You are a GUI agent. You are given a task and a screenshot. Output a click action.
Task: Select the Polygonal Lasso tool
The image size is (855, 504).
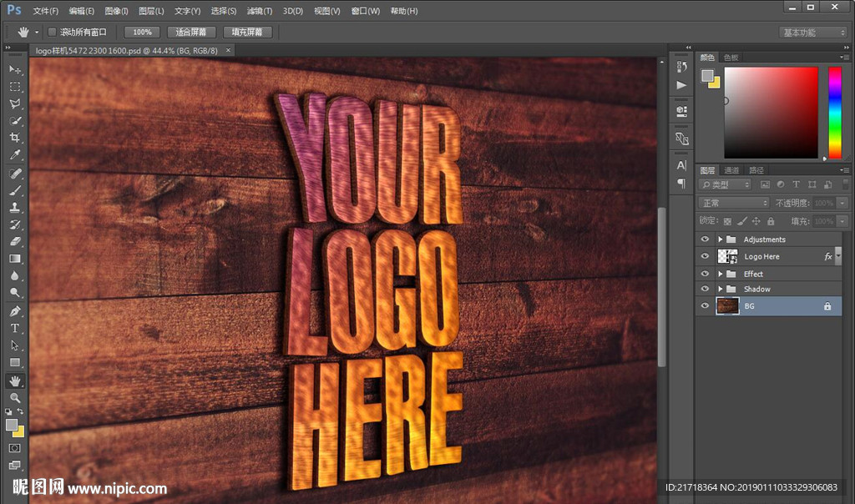15,103
